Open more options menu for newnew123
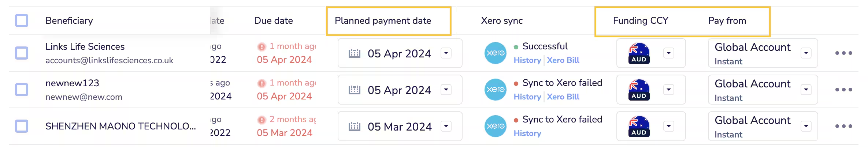 point(843,90)
